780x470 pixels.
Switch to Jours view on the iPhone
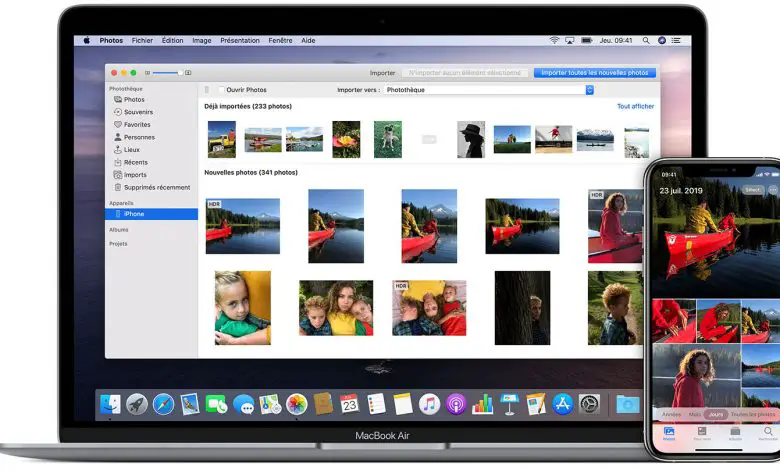[x=715, y=414]
